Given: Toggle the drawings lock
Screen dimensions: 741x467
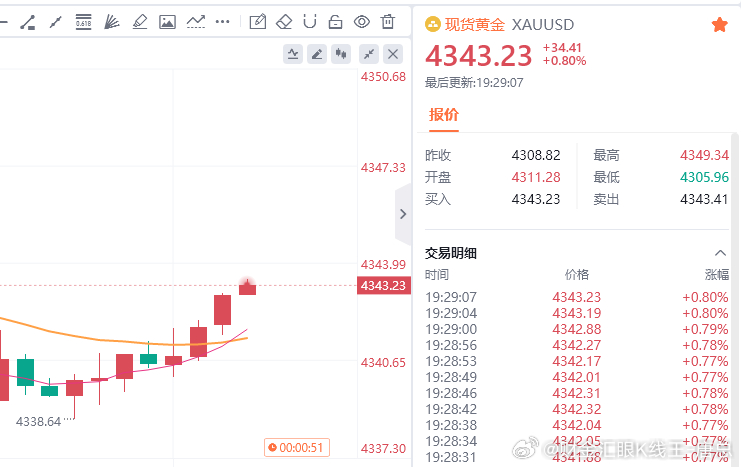Looking at the screenshot, I should [x=335, y=22].
